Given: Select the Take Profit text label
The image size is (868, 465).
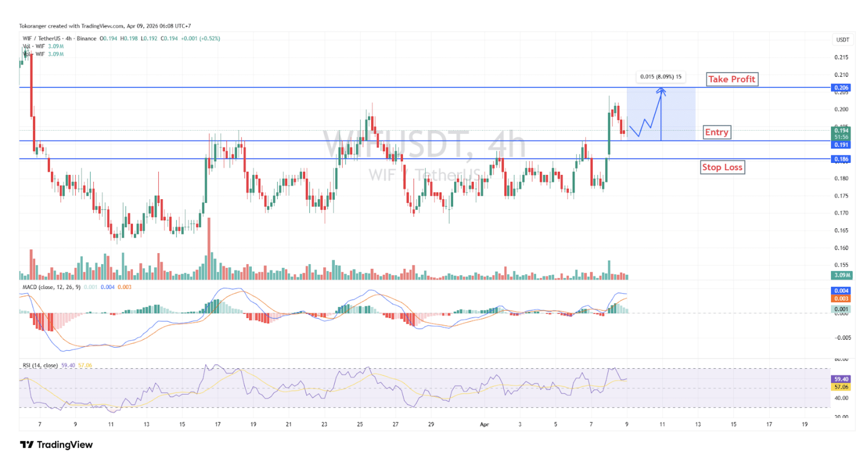Looking at the screenshot, I should click(731, 79).
